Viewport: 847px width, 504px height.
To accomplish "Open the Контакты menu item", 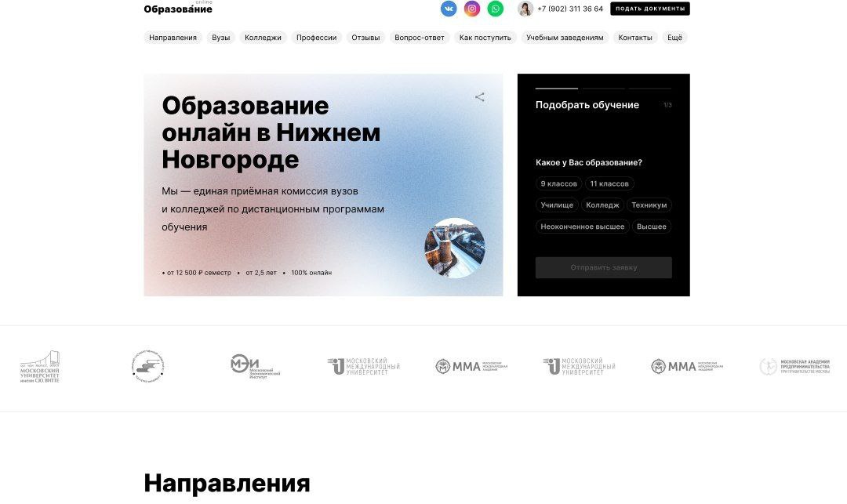I will point(635,38).
